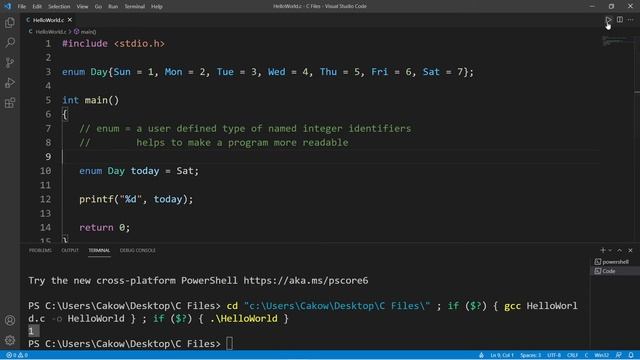Viewport: 640px width, 360px height.
Task: Open the Explorer view in activity bar
Action: 10,22
